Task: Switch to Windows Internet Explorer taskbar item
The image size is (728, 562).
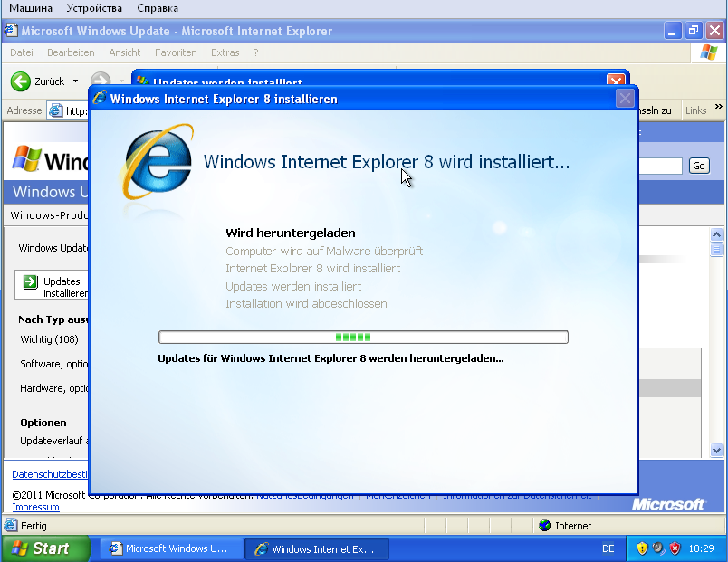Action: click(317, 549)
